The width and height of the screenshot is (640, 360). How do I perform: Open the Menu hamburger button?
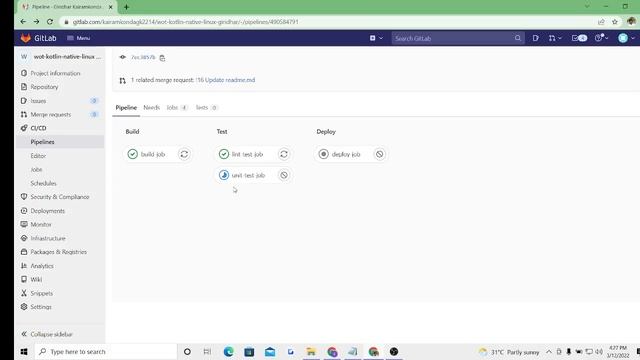(79, 38)
